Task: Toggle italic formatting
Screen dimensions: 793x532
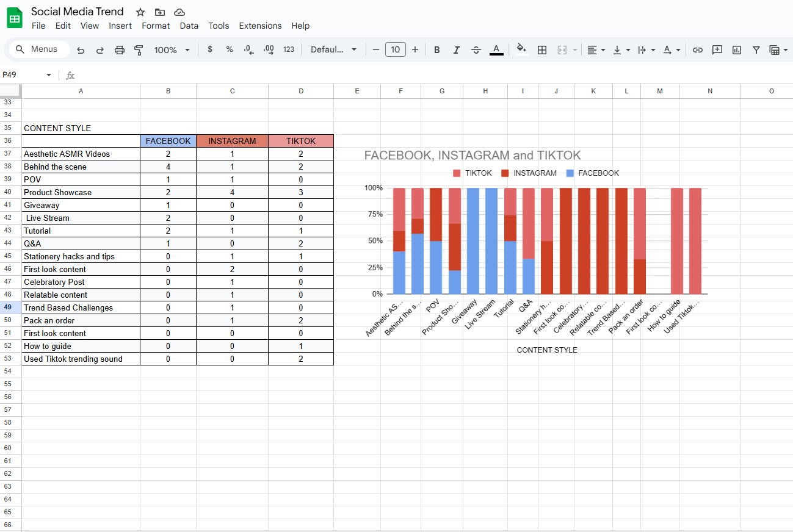Action: [x=456, y=50]
